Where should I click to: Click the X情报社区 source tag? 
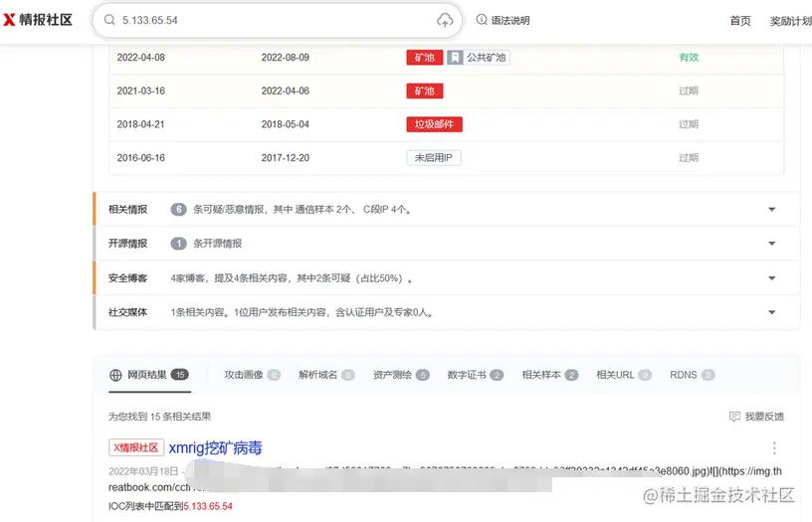tap(136, 447)
